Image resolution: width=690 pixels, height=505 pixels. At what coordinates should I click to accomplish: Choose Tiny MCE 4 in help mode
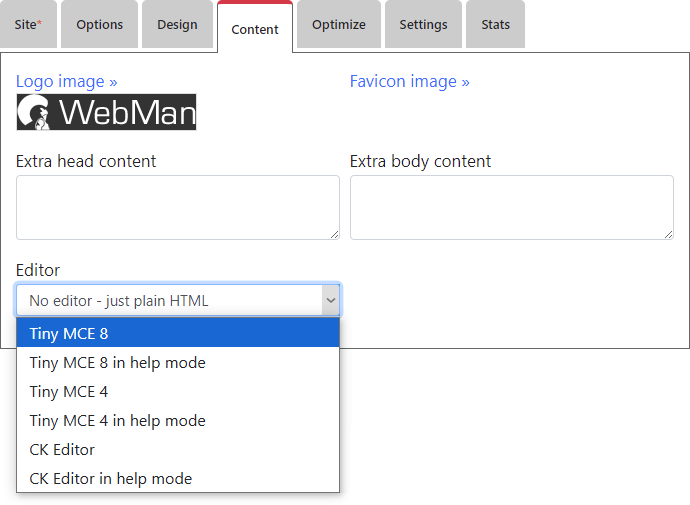[x=178, y=421]
